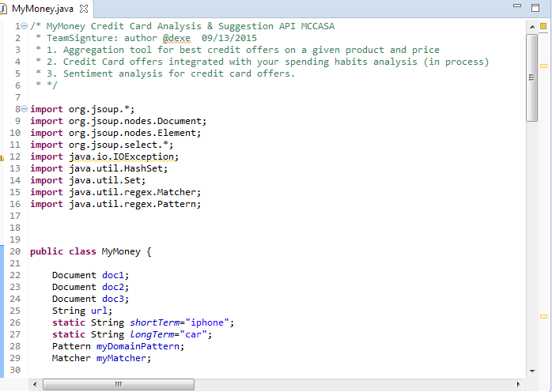The width and height of the screenshot is (552, 392).
Task: Click 'java.io.IOException' in the import line
Action: pyautogui.click(x=122, y=156)
